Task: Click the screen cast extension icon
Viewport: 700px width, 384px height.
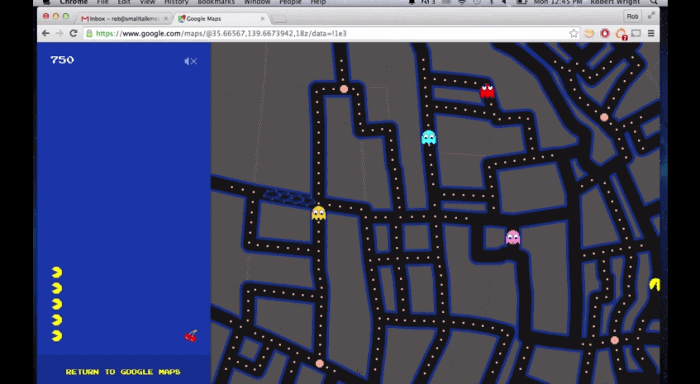Action: click(x=636, y=33)
